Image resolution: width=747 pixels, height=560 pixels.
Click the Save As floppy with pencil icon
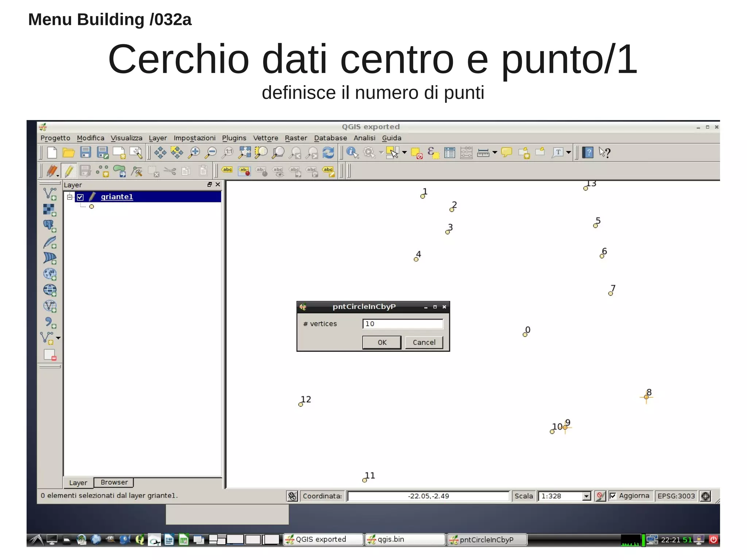pos(102,152)
